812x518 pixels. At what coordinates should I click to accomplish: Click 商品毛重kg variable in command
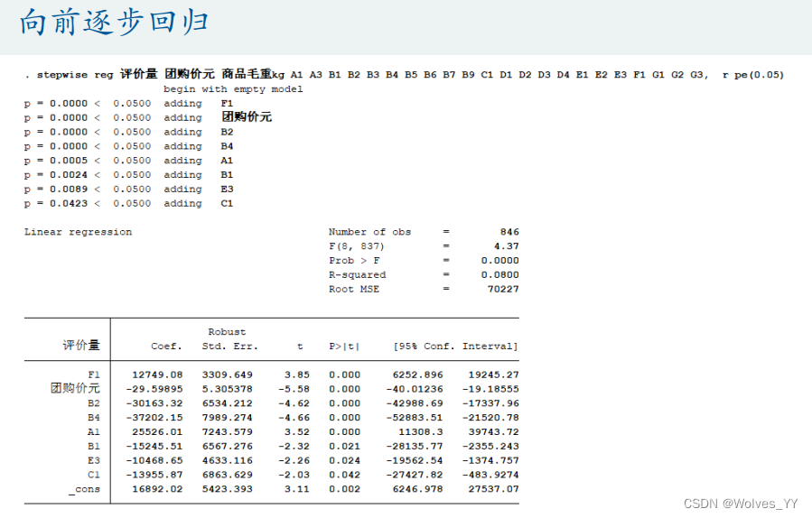click(x=253, y=74)
